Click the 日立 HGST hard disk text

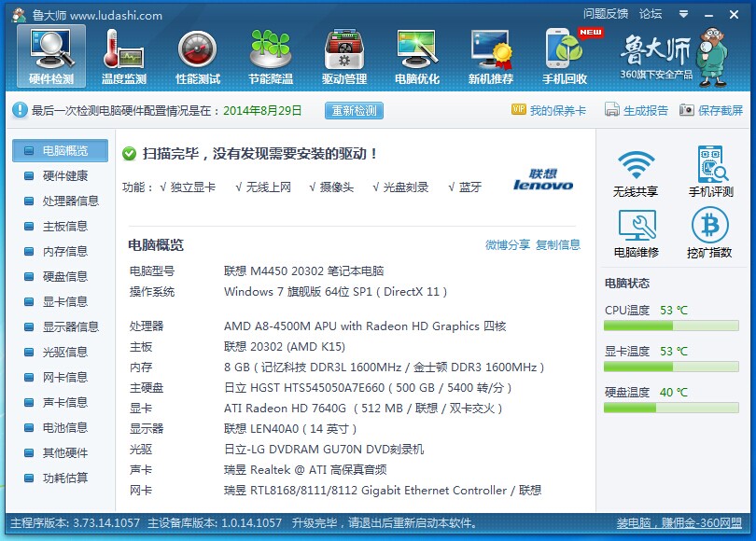coord(368,387)
